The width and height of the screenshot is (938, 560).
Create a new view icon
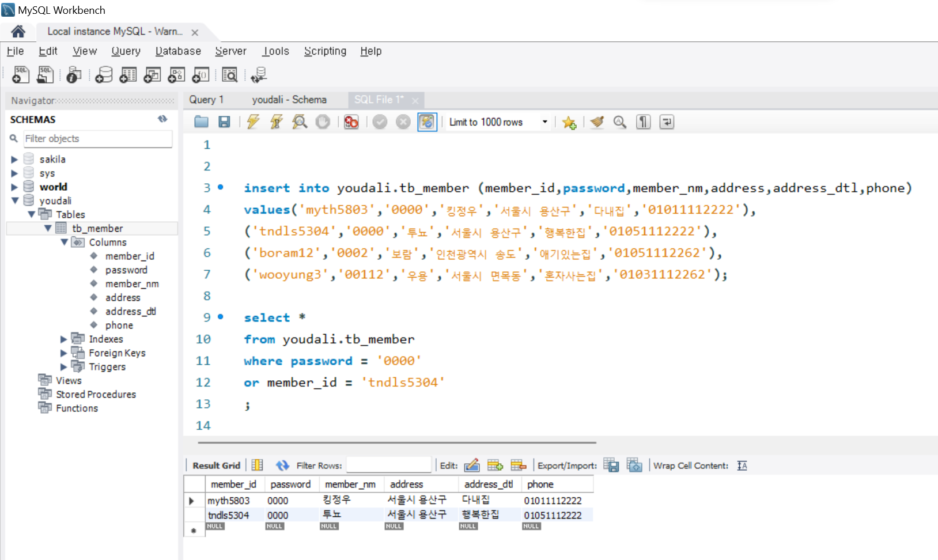pyautogui.click(x=152, y=75)
